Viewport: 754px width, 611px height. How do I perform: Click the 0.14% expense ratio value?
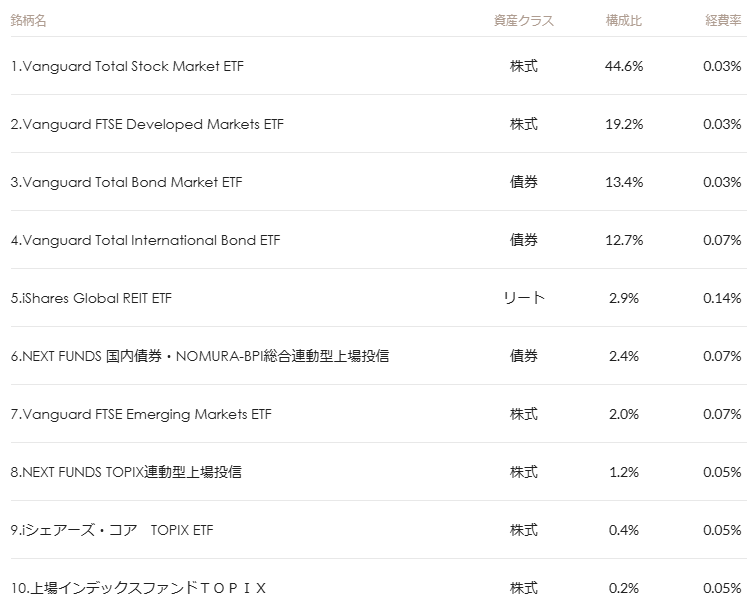click(721, 299)
